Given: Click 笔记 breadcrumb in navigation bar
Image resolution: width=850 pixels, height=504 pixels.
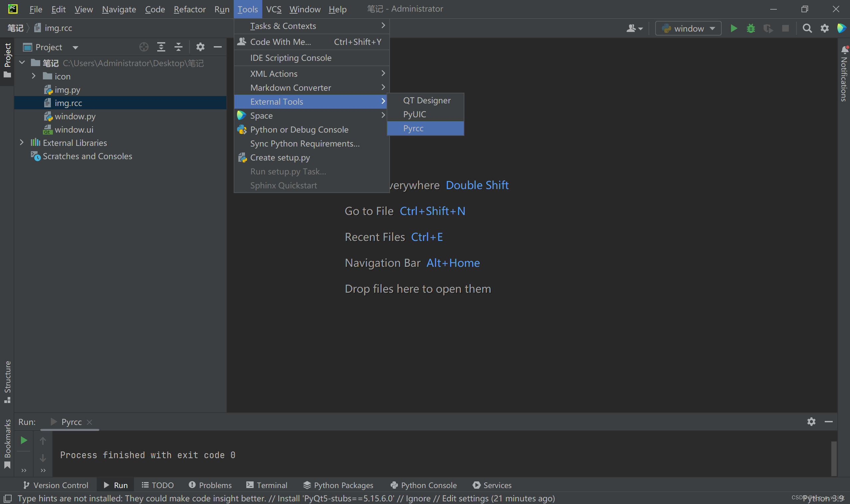Looking at the screenshot, I should tap(16, 28).
